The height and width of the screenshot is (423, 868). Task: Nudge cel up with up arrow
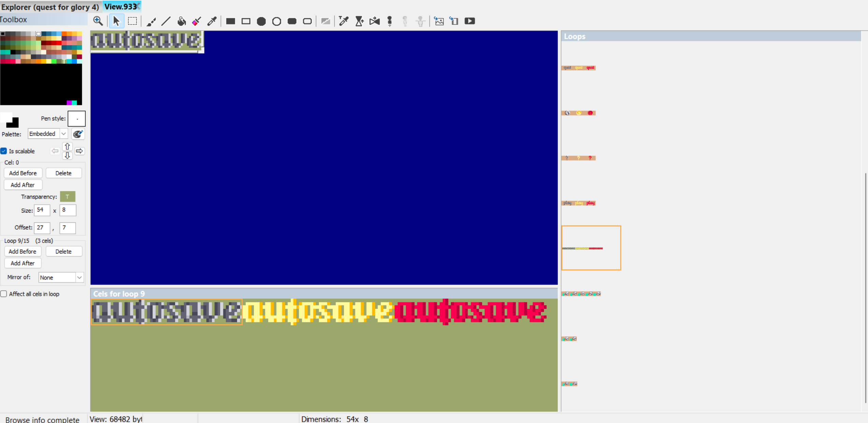point(68,146)
